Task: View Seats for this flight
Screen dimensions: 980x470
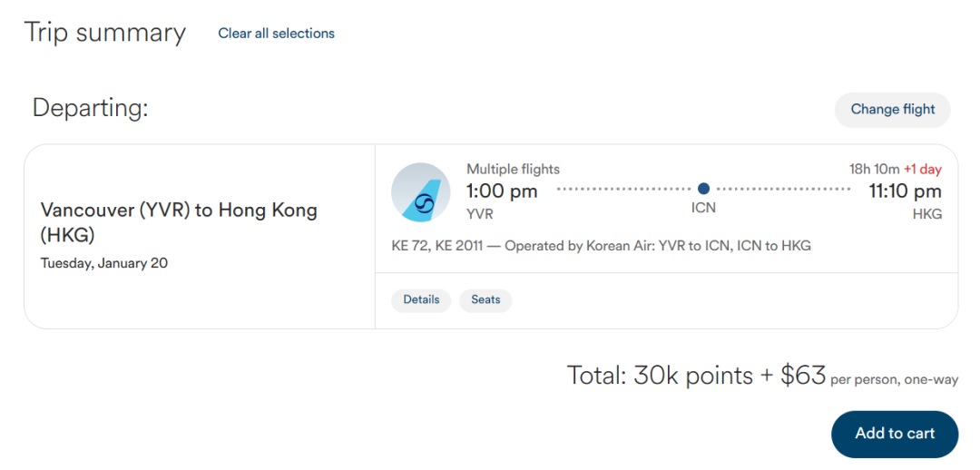Action: (x=485, y=299)
